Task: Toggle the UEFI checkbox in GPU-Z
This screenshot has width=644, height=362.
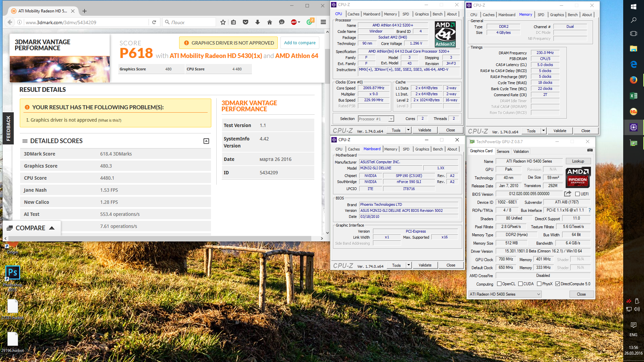Action: click(578, 194)
